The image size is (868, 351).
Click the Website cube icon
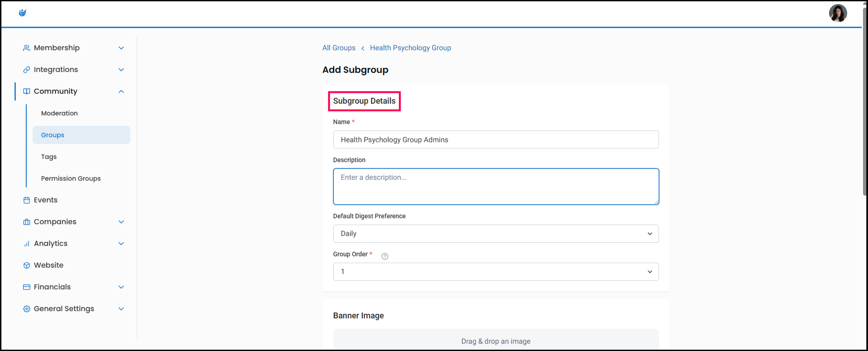[27, 265]
